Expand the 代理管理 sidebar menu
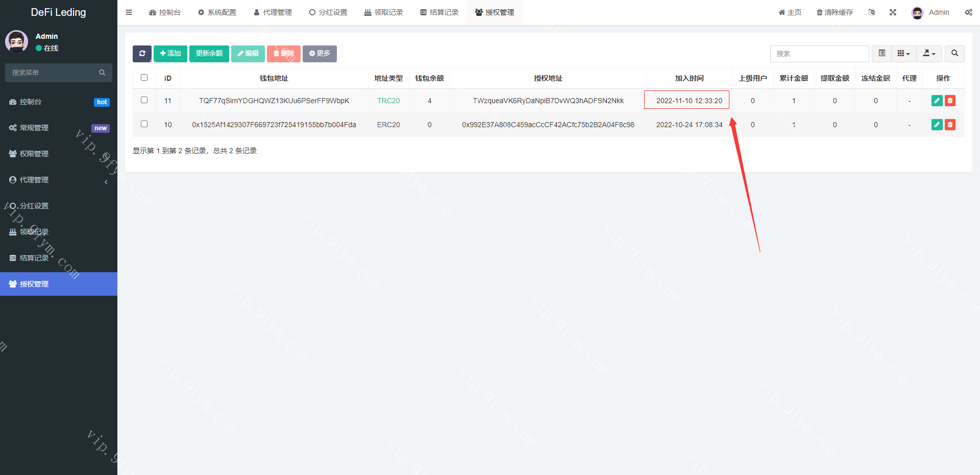Image resolution: width=980 pixels, height=475 pixels. click(59, 180)
